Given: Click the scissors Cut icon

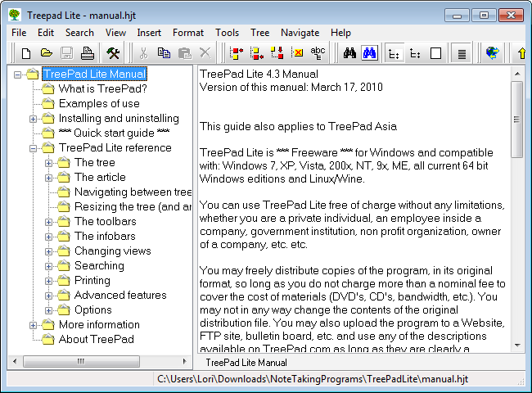Looking at the screenshot, I should coord(144,53).
